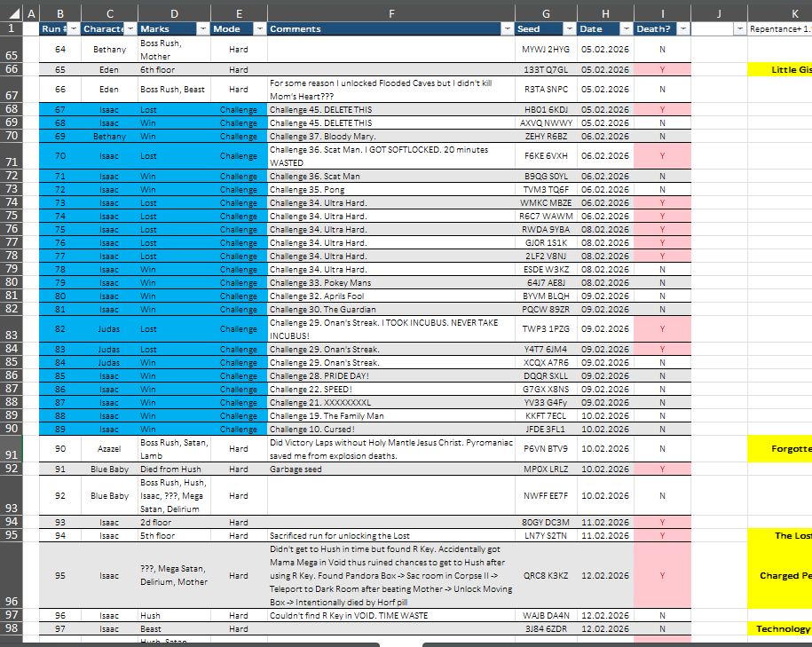Click the yellow Forgotten unlock cell
The width and height of the screenshot is (812, 647).
click(780, 448)
